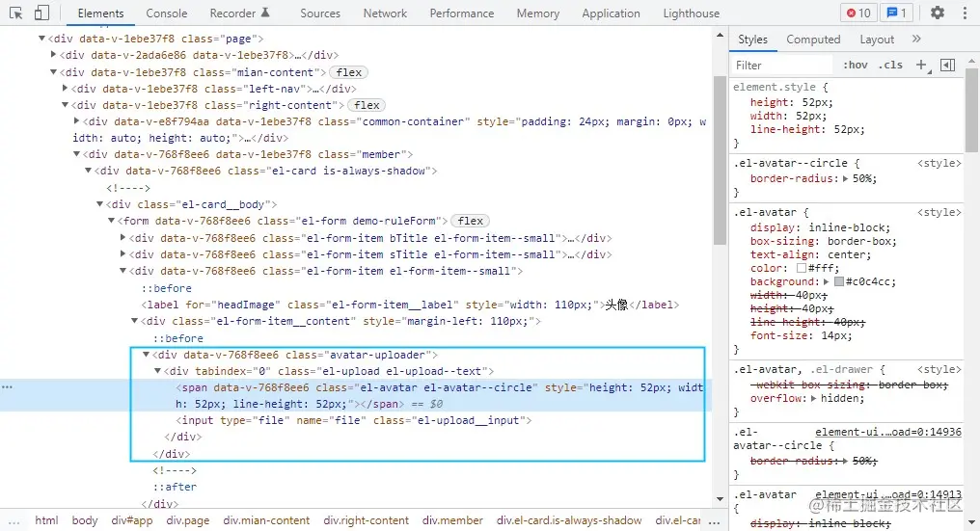Toggle the computed styles sidebar icon
The width and height of the screenshot is (980, 531).
(x=947, y=65)
